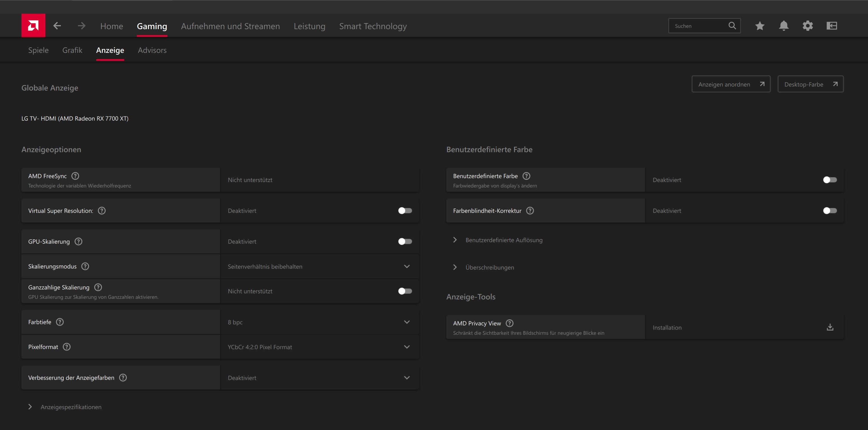Image resolution: width=868 pixels, height=430 pixels.
Task: Select Anzeige sub-tab
Action: click(x=110, y=50)
